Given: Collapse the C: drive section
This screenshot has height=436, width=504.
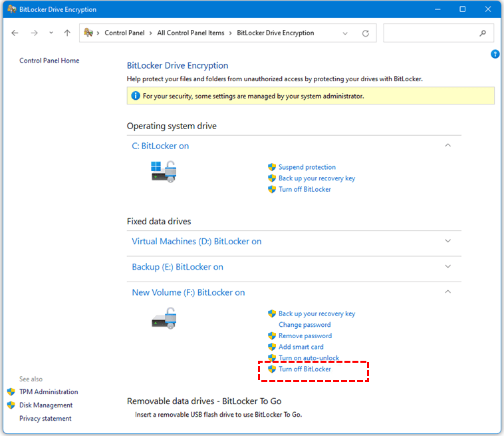Looking at the screenshot, I should [x=447, y=145].
